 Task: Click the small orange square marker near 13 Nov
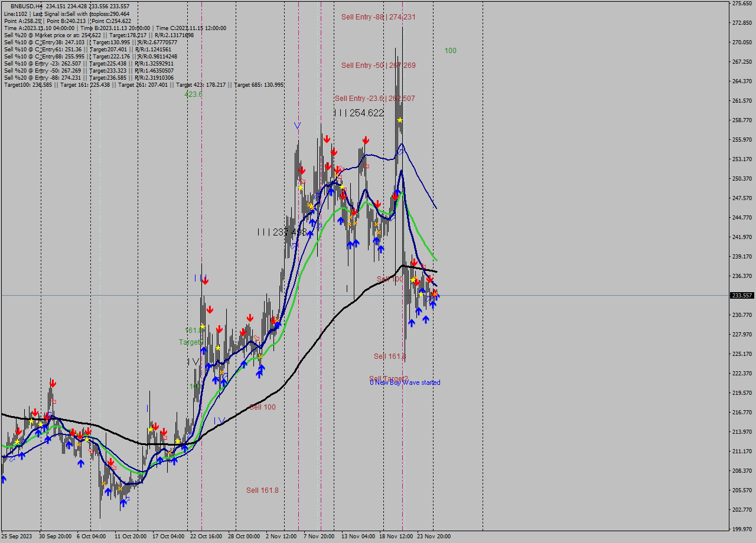[376, 224]
